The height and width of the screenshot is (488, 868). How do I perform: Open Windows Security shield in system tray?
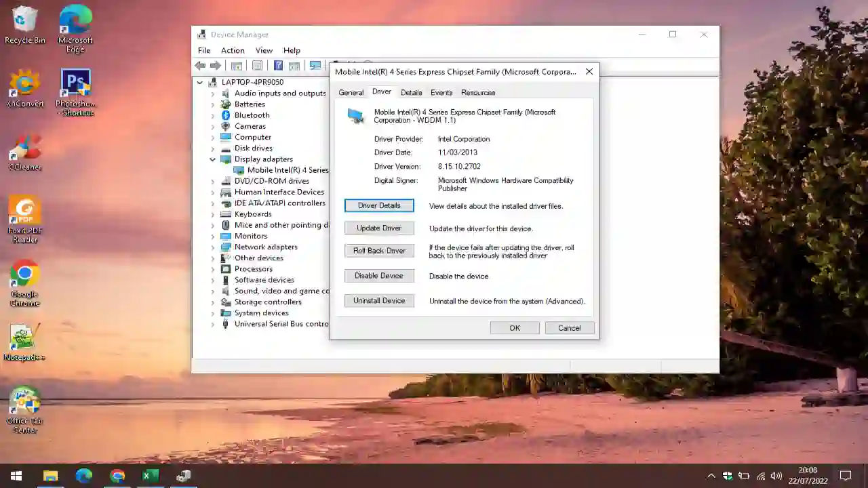click(x=728, y=476)
